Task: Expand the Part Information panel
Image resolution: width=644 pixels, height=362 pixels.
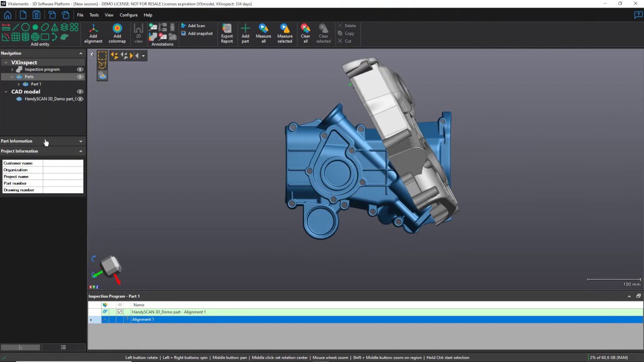Action: (x=80, y=141)
